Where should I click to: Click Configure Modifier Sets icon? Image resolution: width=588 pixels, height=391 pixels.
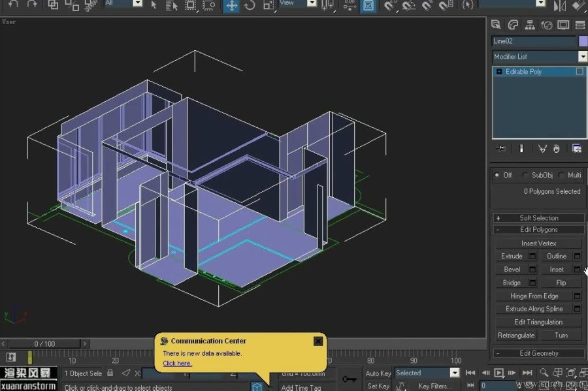[577, 149]
